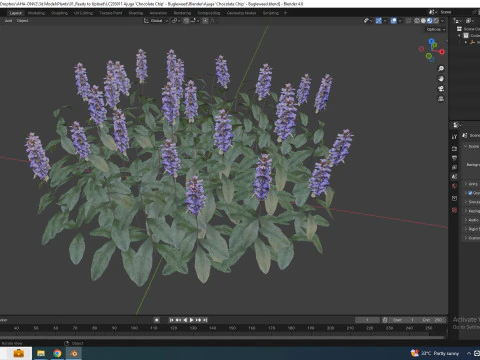Open the scene selector icon dropdown

tap(432, 12)
